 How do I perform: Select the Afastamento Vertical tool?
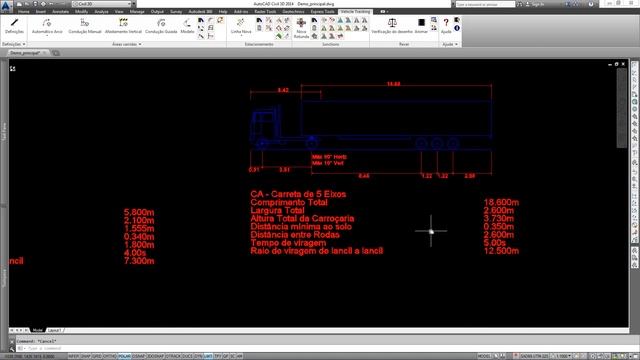tap(123, 26)
